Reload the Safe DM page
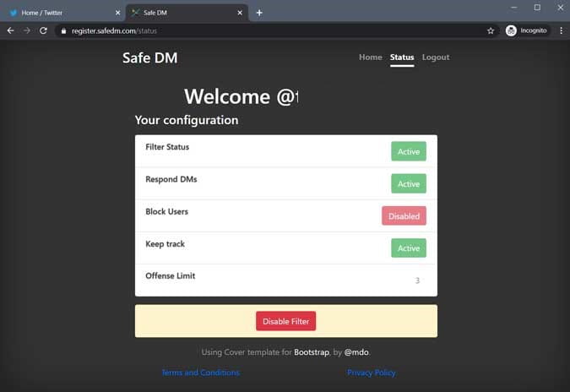The height and width of the screenshot is (392, 570). pos(43,31)
